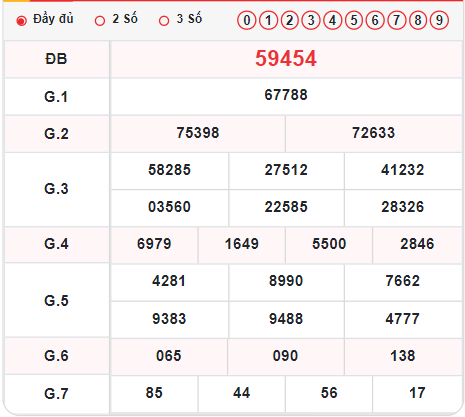This screenshot has width=465, height=417.
Task: Select the circled digit 9 filter
Action: click(439, 20)
